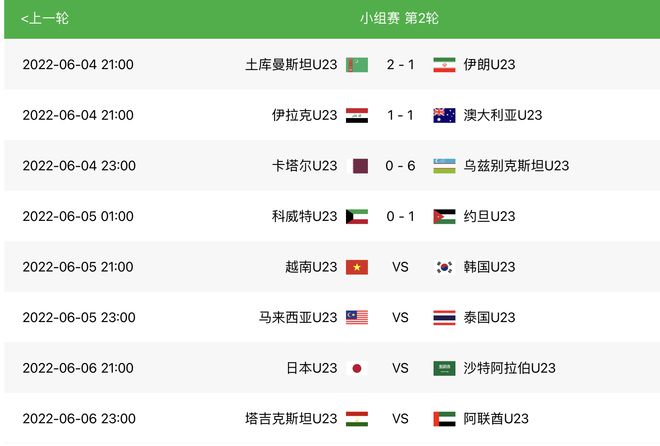Click the Turkmenistan U23 flag icon
This screenshot has height=446, width=660.
[x=357, y=65]
